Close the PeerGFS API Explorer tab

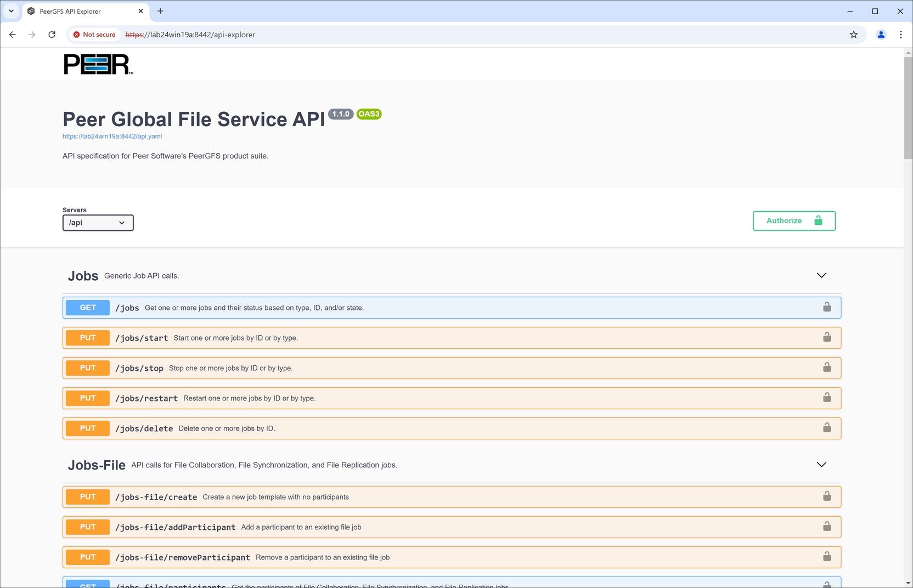(140, 11)
